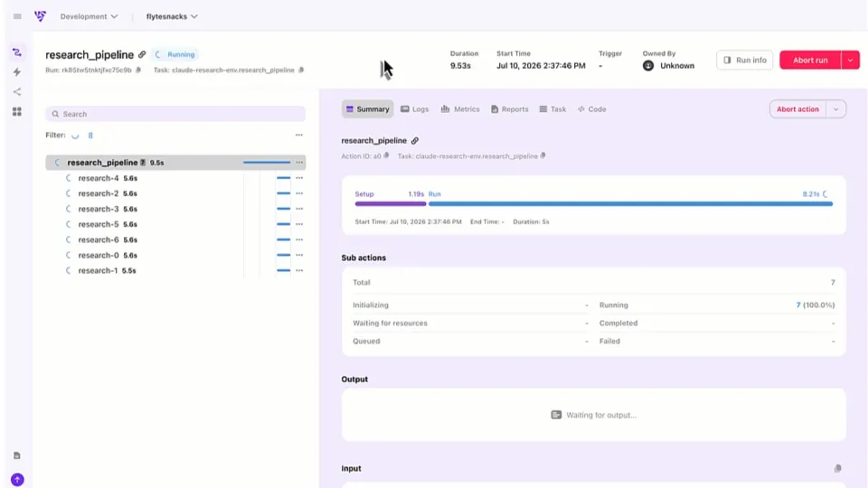The width and height of the screenshot is (868, 488).
Task: Click the blue Run progress bar
Action: pos(630,203)
